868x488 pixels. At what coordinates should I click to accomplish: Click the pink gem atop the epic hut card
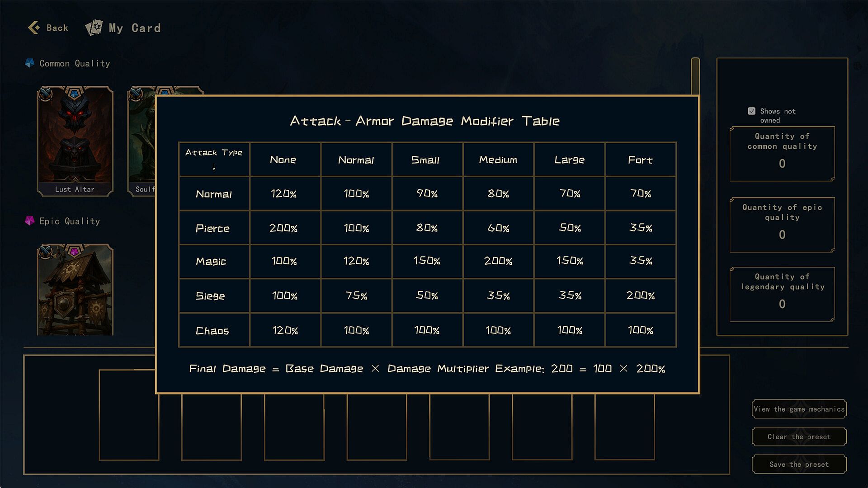point(75,251)
